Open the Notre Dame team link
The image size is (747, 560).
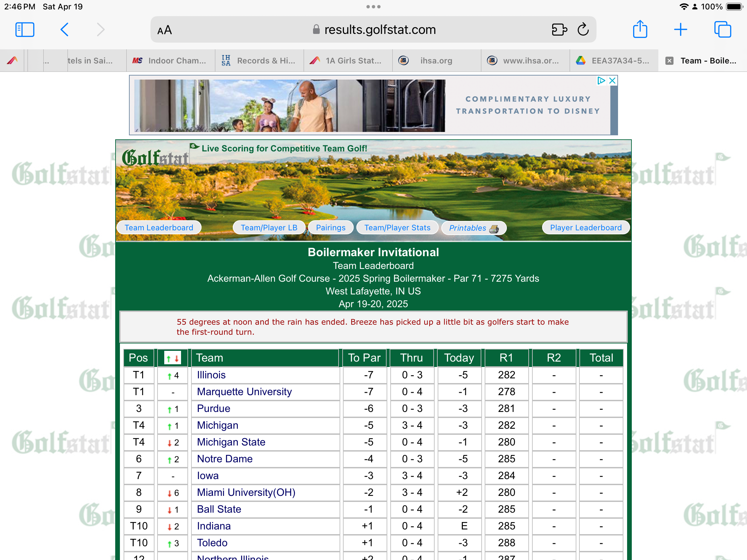click(225, 459)
